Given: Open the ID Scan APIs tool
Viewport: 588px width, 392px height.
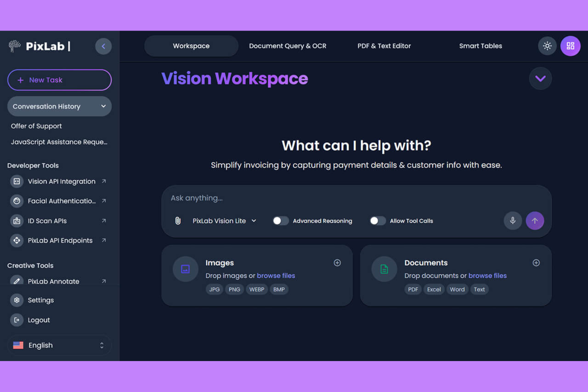Looking at the screenshot, I should pos(48,221).
